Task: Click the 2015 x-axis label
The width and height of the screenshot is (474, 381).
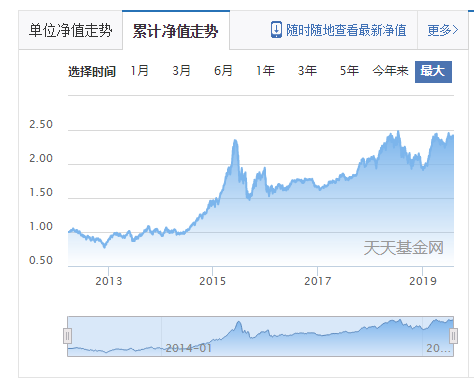Action: 213,281
